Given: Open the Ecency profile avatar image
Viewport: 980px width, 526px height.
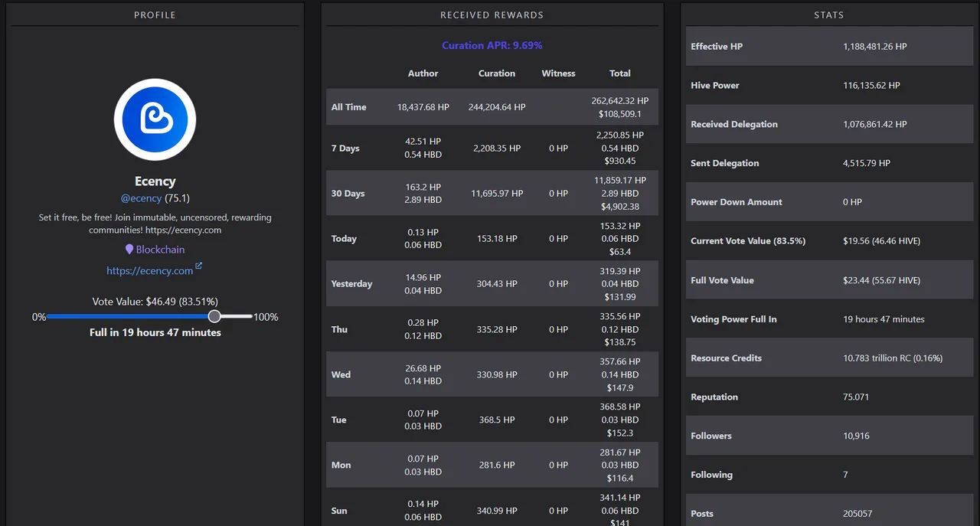Looking at the screenshot, I should click(x=155, y=119).
